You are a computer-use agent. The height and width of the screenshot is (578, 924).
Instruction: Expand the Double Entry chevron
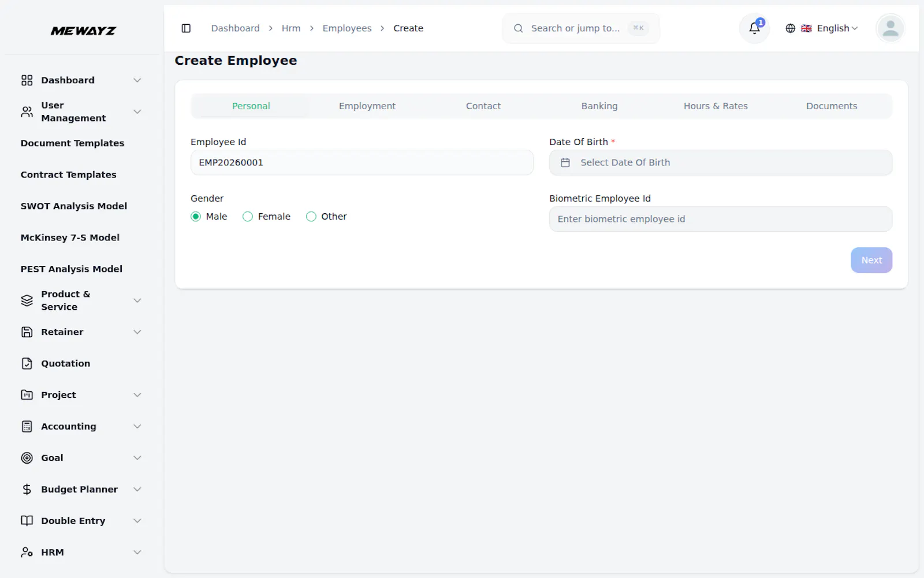(137, 521)
